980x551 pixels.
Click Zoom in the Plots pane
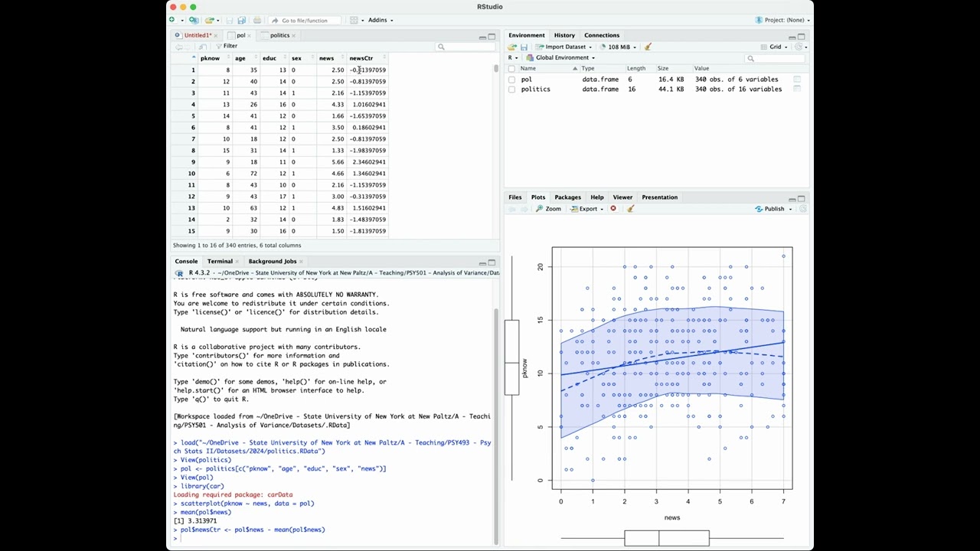(x=549, y=209)
